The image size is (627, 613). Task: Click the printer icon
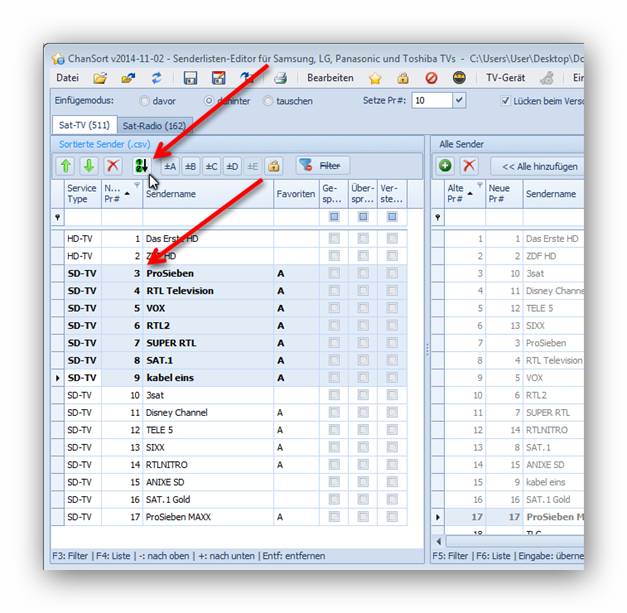(x=281, y=78)
